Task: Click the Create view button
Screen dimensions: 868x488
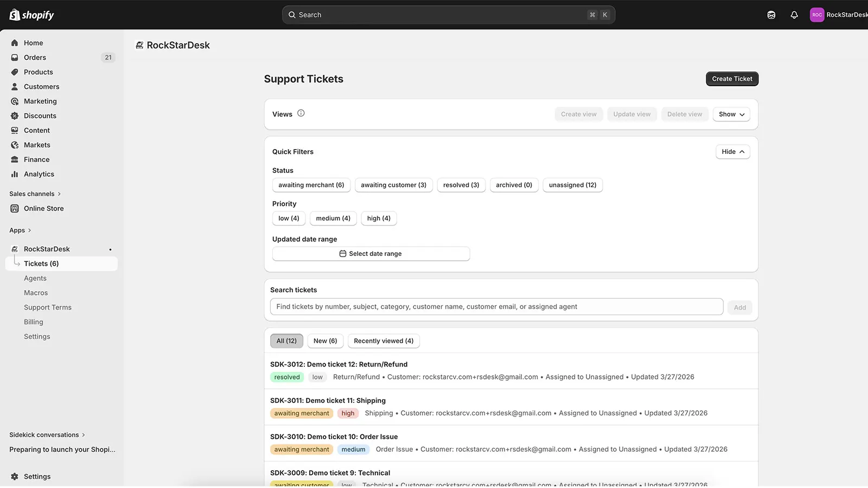Action: (x=578, y=114)
